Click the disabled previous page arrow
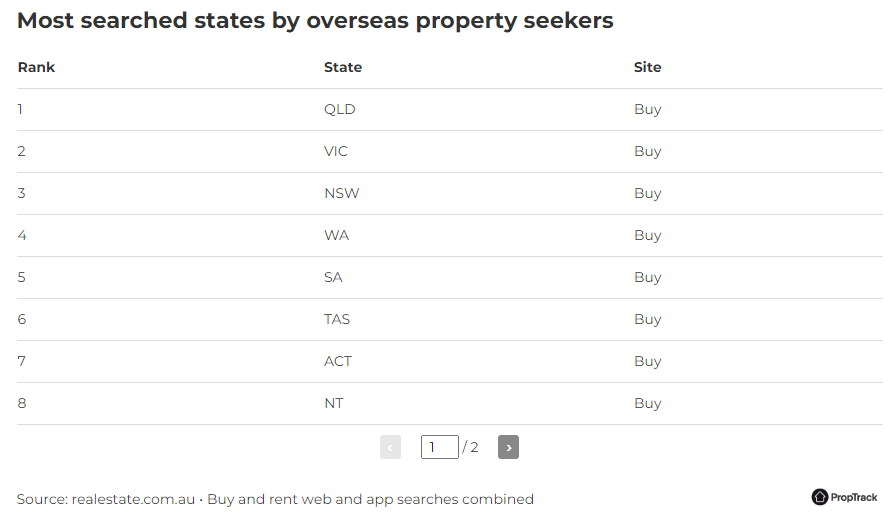 tap(391, 447)
